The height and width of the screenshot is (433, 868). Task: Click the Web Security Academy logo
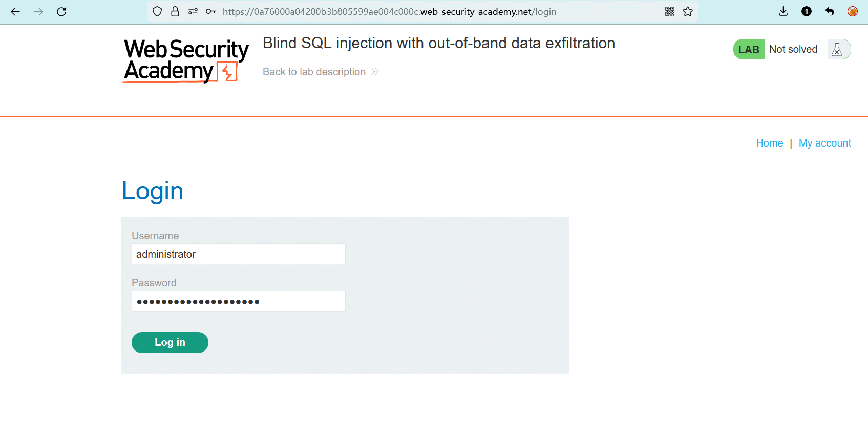186,60
